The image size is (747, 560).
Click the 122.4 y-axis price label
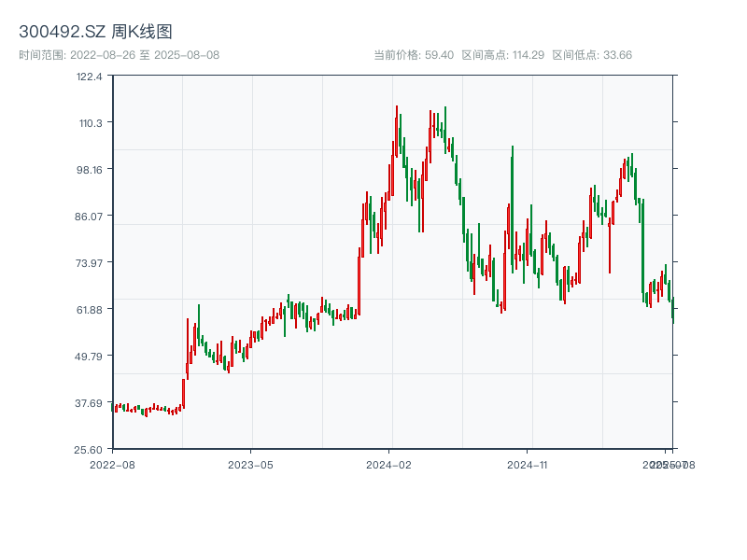tap(89, 77)
